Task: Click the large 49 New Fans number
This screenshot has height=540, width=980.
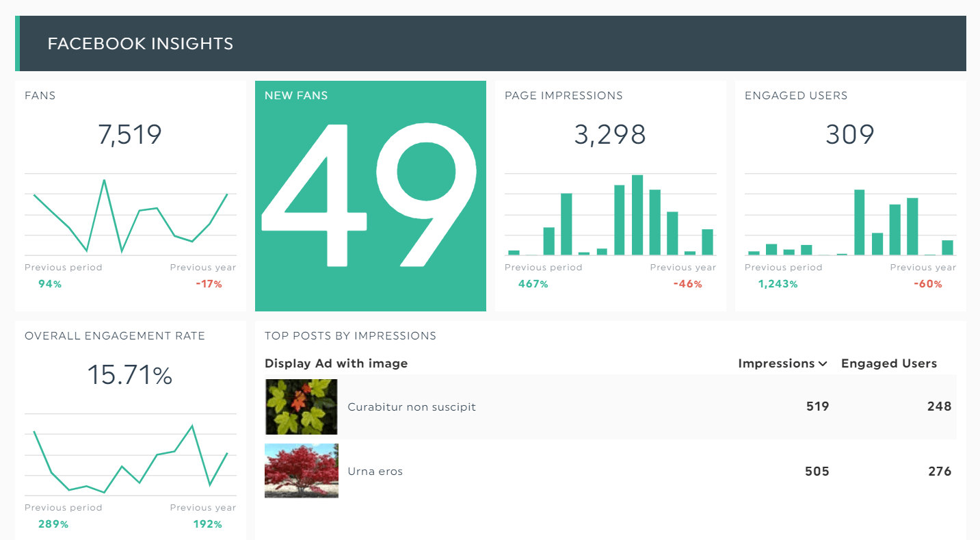Action: (370, 196)
